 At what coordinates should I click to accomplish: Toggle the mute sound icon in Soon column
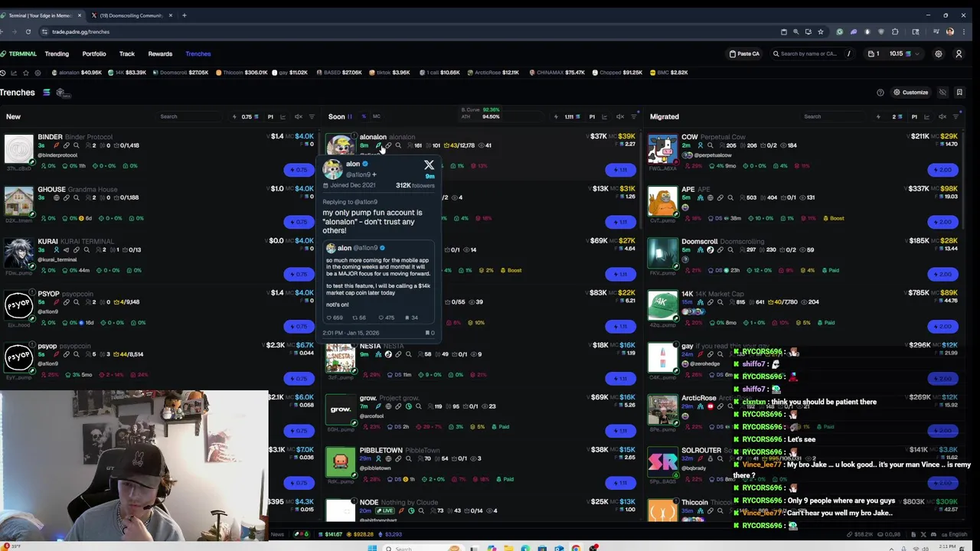(x=620, y=116)
